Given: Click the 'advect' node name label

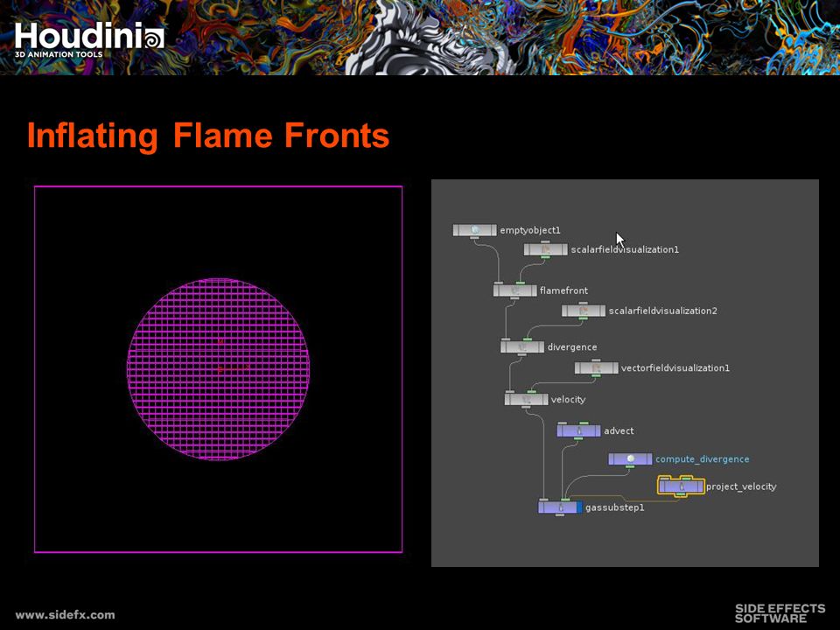Looking at the screenshot, I should (x=619, y=430).
